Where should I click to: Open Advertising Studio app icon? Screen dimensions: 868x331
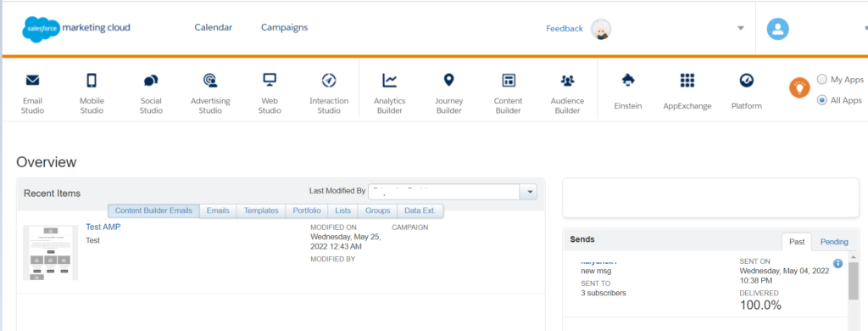point(210,81)
